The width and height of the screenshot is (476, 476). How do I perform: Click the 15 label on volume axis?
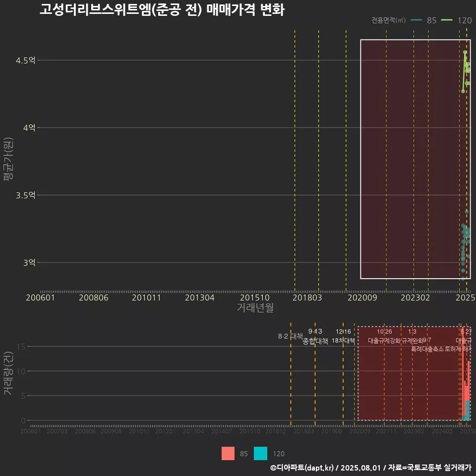click(x=21, y=347)
